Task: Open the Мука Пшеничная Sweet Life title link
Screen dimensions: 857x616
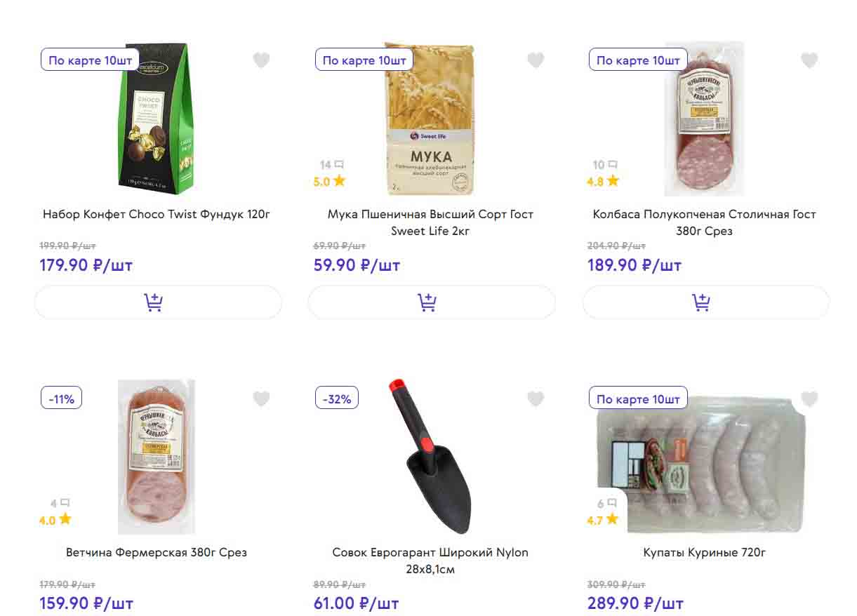Action: point(430,222)
